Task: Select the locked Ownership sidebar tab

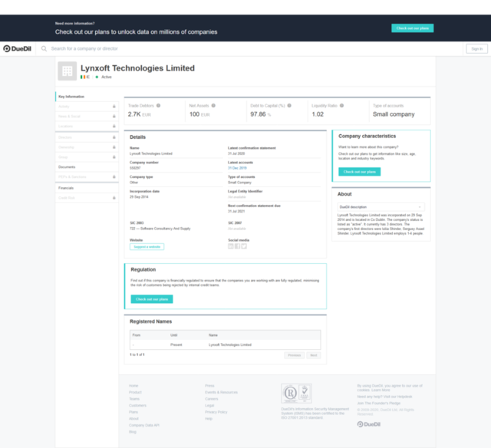Action: click(87, 147)
